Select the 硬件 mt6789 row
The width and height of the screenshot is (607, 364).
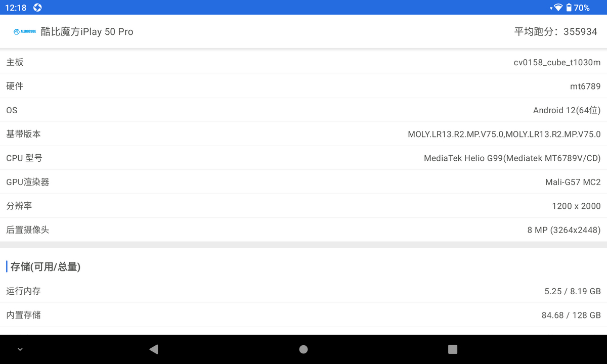(303, 86)
